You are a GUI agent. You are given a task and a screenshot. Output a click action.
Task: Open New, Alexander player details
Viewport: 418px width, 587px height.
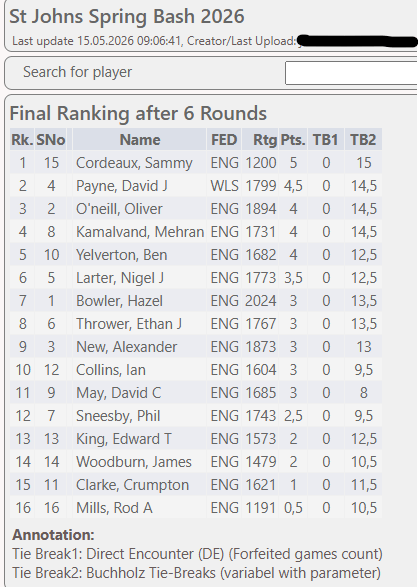[x=126, y=347]
